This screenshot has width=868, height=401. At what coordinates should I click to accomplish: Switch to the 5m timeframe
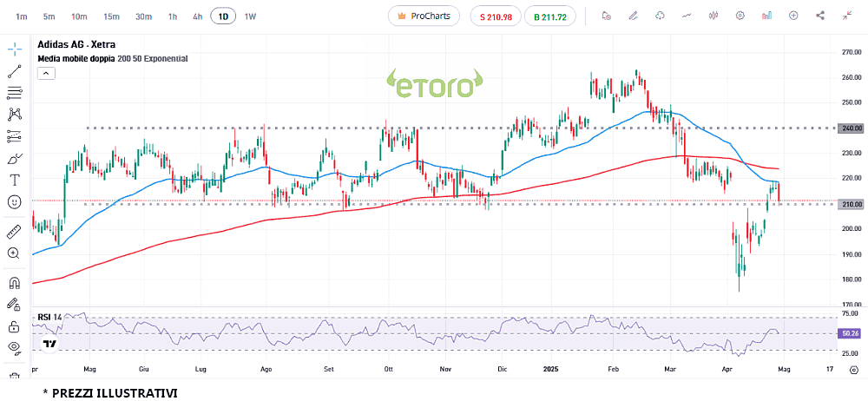point(49,16)
